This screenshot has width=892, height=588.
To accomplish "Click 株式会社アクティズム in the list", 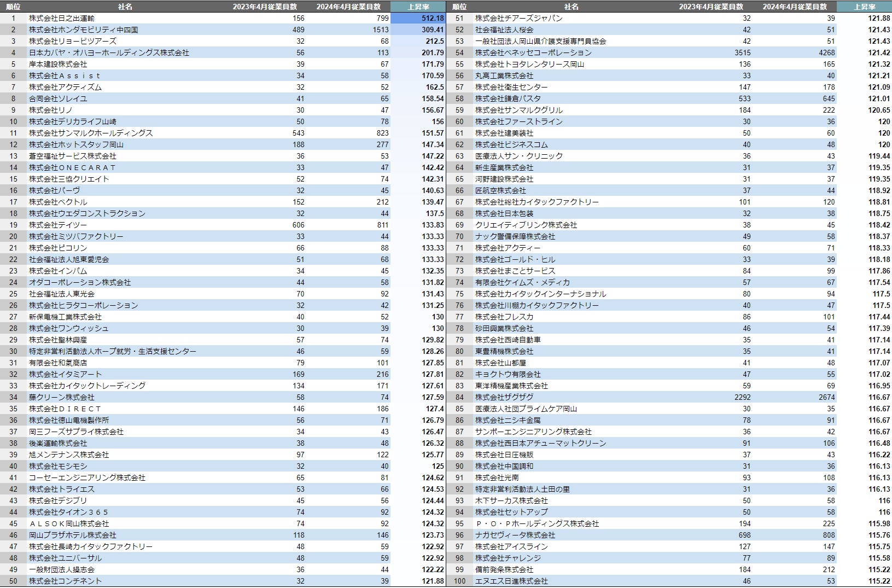I will pyautogui.click(x=65, y=87).
